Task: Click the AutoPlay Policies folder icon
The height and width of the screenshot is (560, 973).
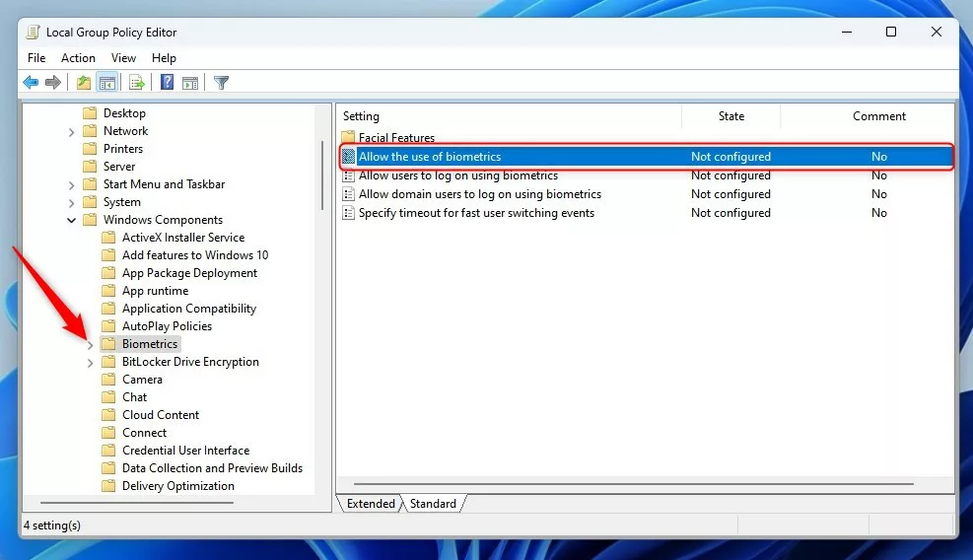Action: 108,325
